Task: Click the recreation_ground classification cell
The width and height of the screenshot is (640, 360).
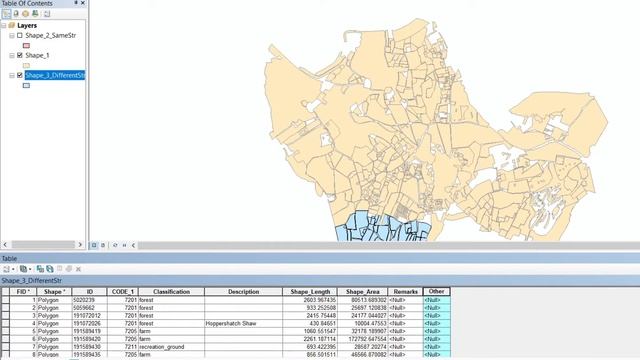Action: 171,347
